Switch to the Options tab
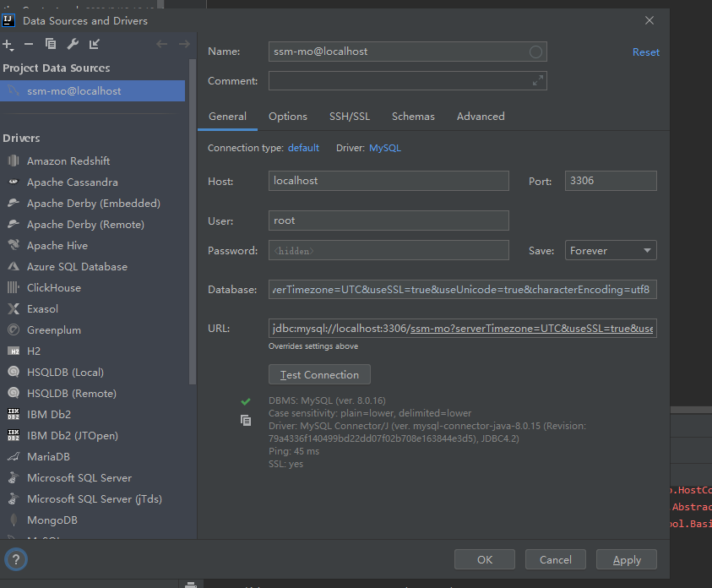This screenshot has width=712, height=588. point(288,117)
